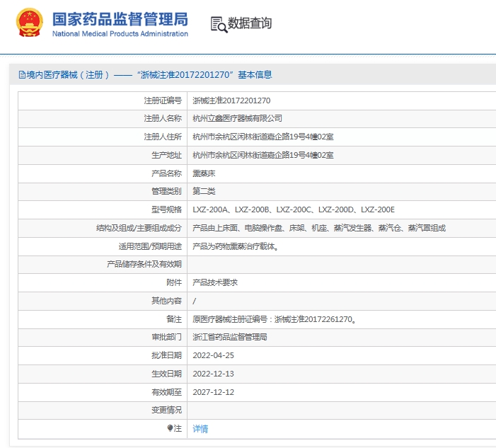The image size is (496, 448).
Task: Click the 管理类别 row label
Action: point(167,191)
